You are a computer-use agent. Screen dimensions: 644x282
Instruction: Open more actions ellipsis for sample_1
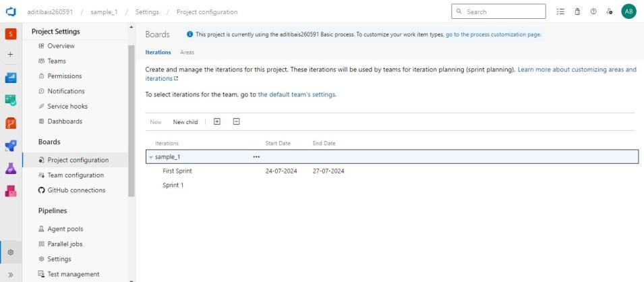click(x=256, y=157)
